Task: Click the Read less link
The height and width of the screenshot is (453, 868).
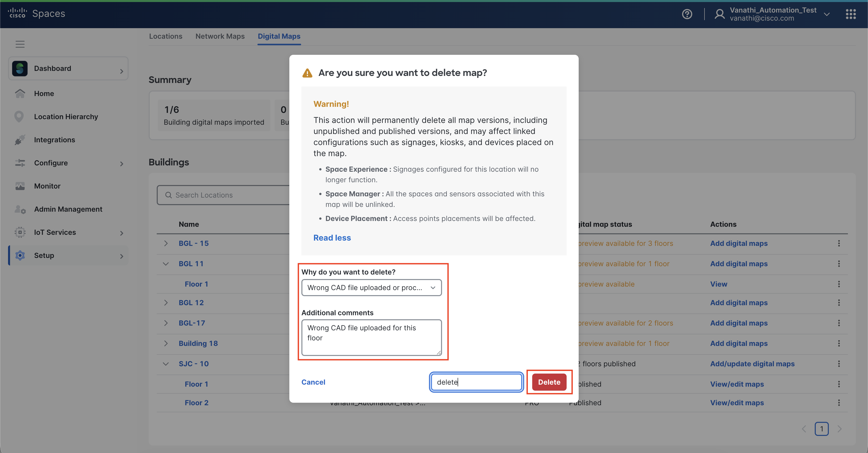Action: pos(332,238)
